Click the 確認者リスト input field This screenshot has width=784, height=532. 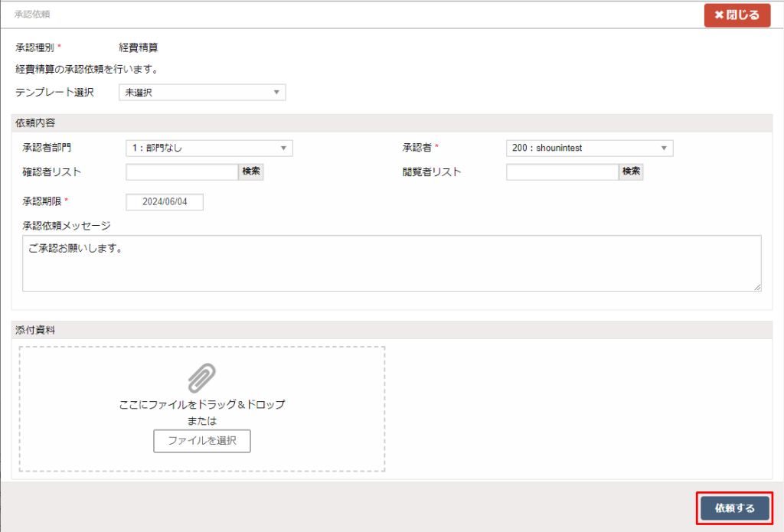(182, 171)
